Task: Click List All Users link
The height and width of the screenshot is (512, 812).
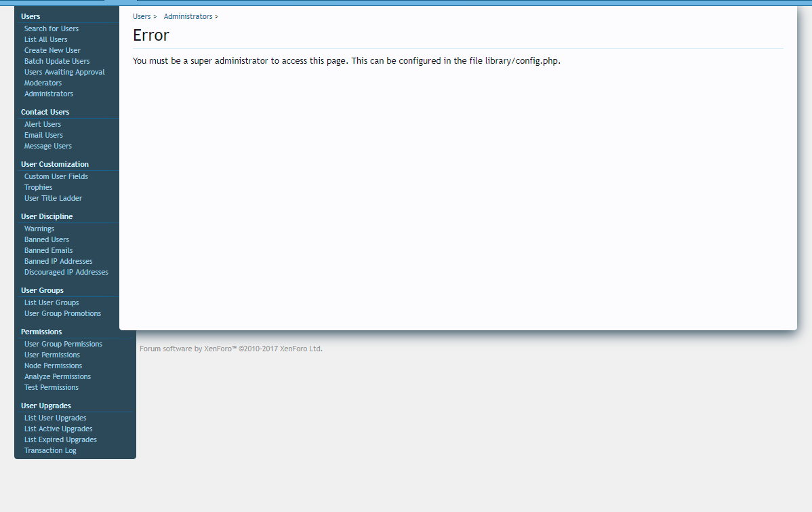Action: click(x=46, y=39)
